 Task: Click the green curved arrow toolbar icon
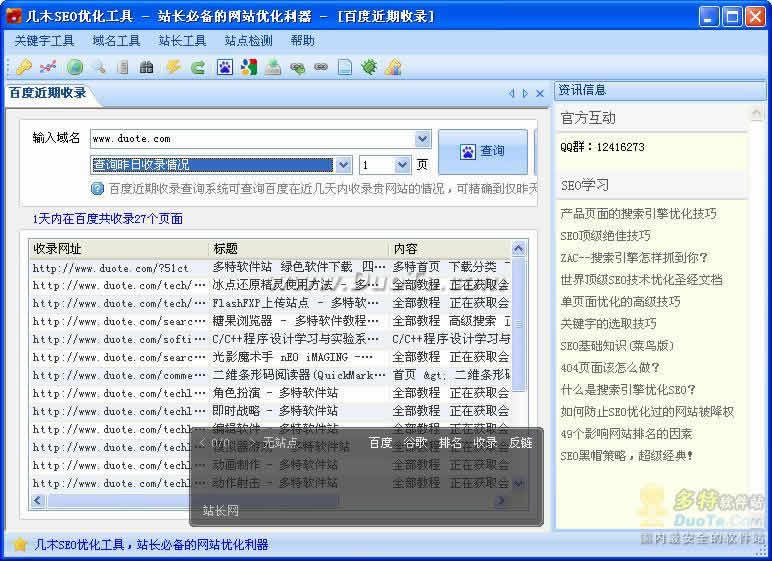198,66
